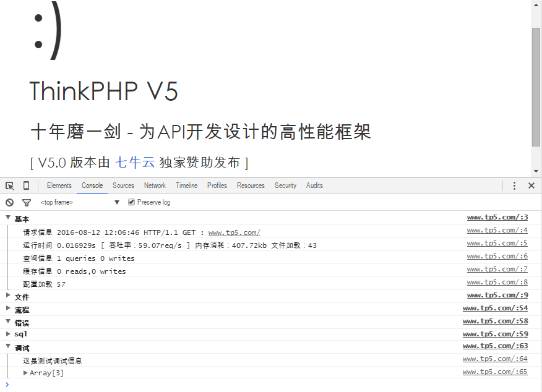Open source link www.tp5.com/:6
The image size is (542, 392).
pos(497,256)
